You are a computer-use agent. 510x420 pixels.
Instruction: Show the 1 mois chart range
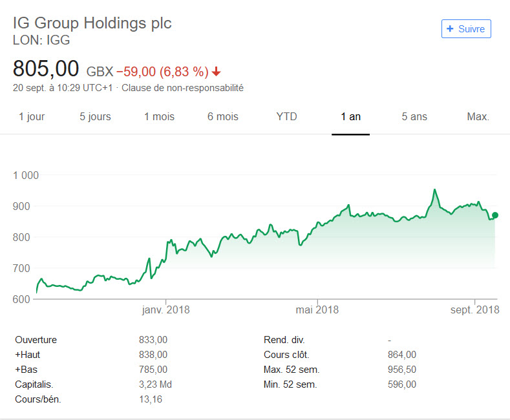click(159, 117)
